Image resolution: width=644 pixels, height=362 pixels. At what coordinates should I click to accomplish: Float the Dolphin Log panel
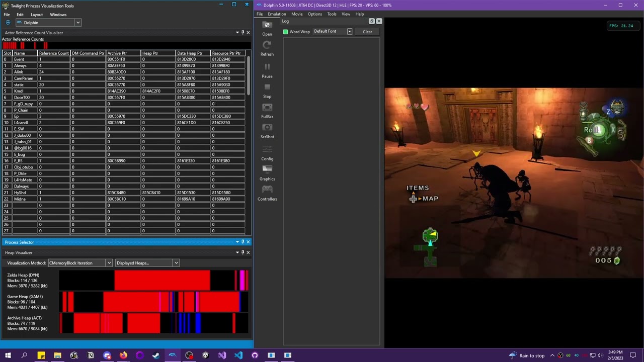click(x=372, y=21)
